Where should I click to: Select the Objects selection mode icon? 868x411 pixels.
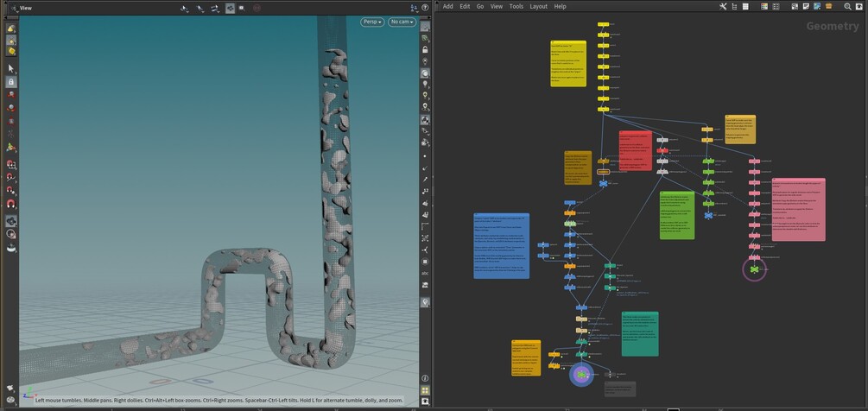[x=11, y=28]
